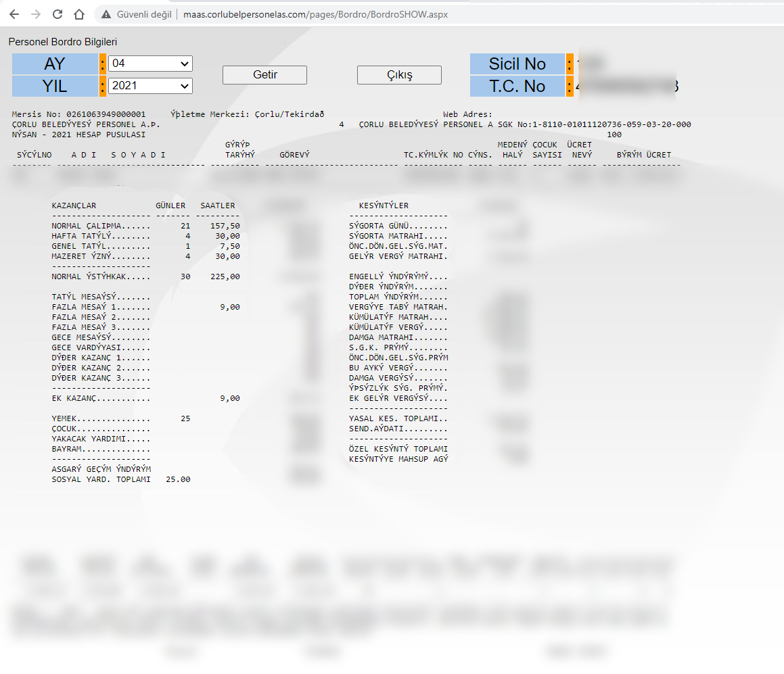The height and width of the screenshot is (674, 784).
Task: Click the browser forward arrow
Action: (x=36, y=14)
